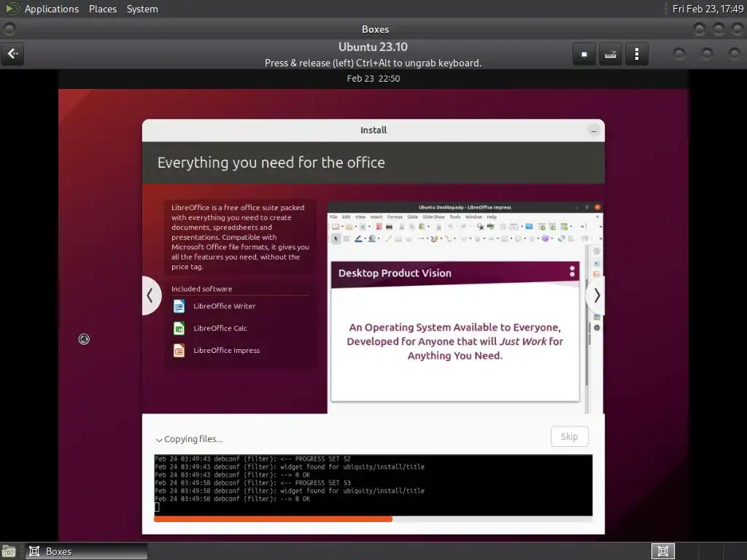
Task: Go back using the Boxes back arrow
Action: click(13, 54)
